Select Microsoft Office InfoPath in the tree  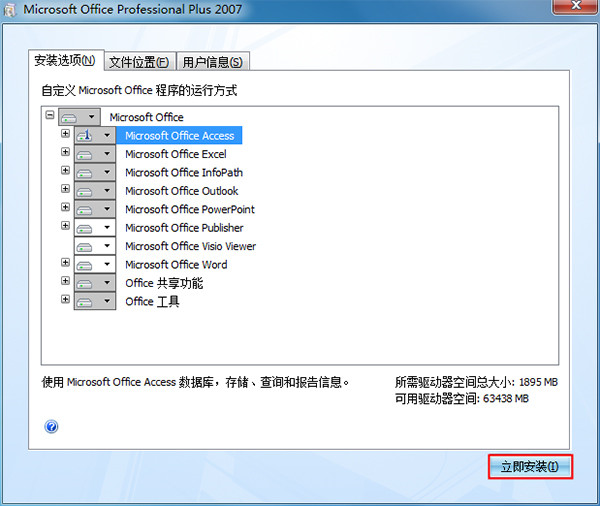(x=184, y=172)
